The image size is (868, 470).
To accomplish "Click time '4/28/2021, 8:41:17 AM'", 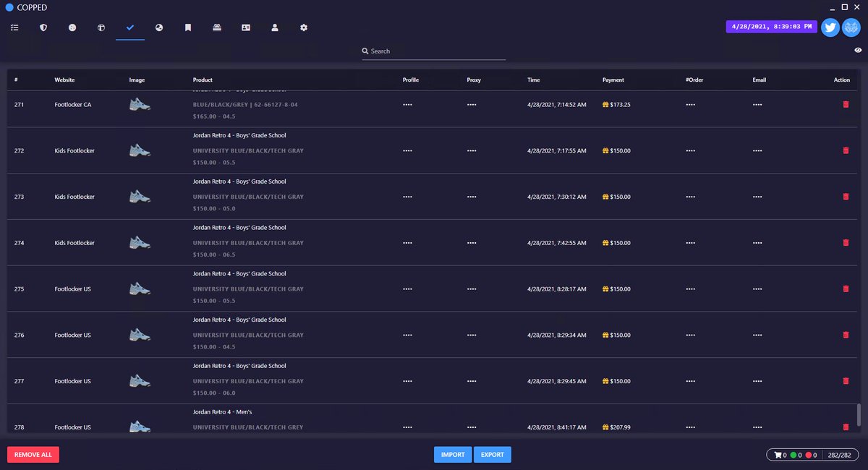I will pos(557,427).
